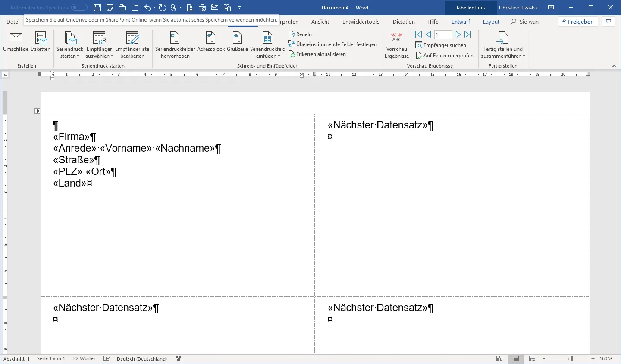
Task: Open the Ansicht ribbon tab
Action: (x=320, y=22)
